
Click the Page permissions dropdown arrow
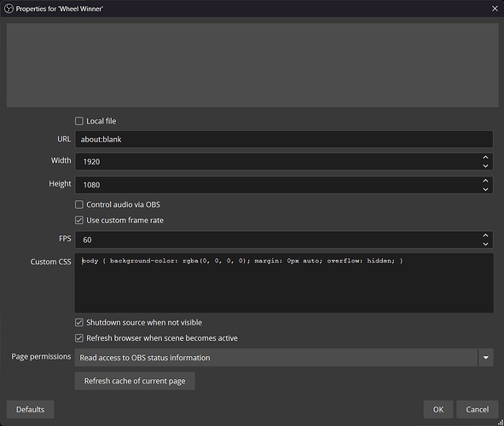(x=486, y=358)
